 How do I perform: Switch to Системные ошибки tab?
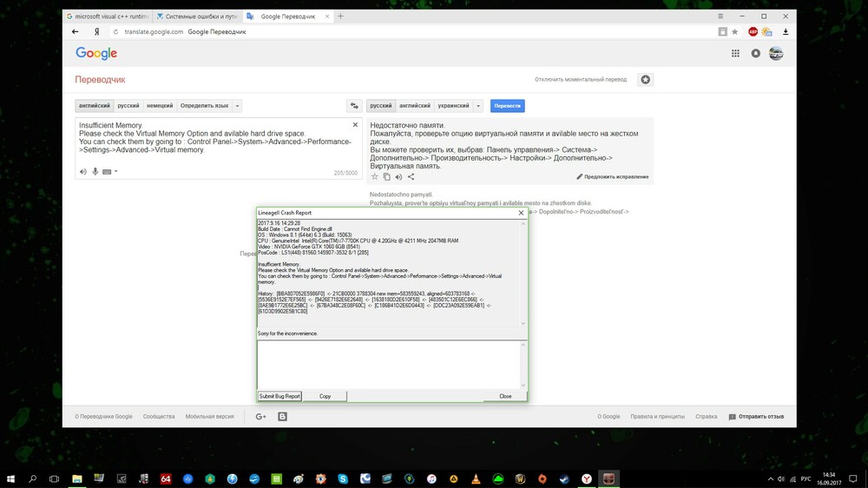pos(198,16)
